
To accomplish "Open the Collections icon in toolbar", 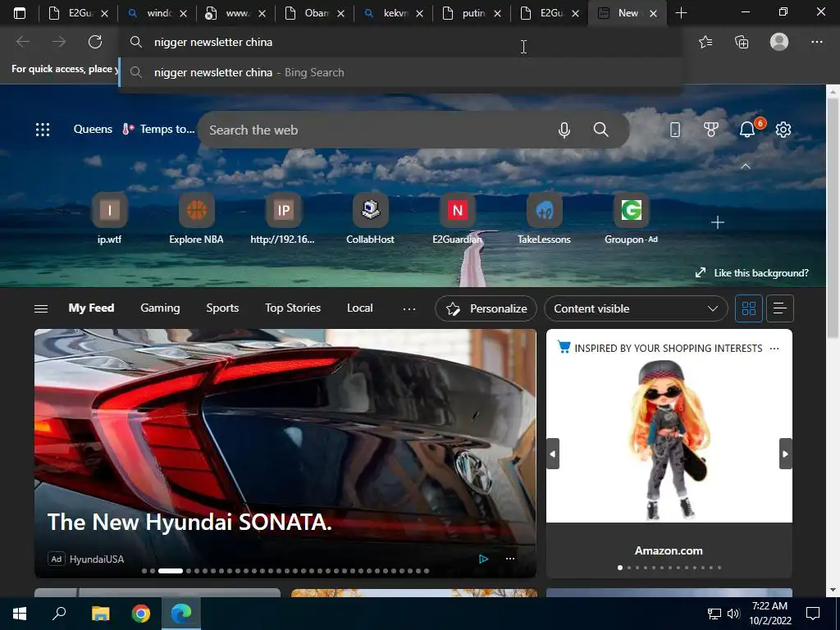I will pyautogui.click(x=742, y=42).
